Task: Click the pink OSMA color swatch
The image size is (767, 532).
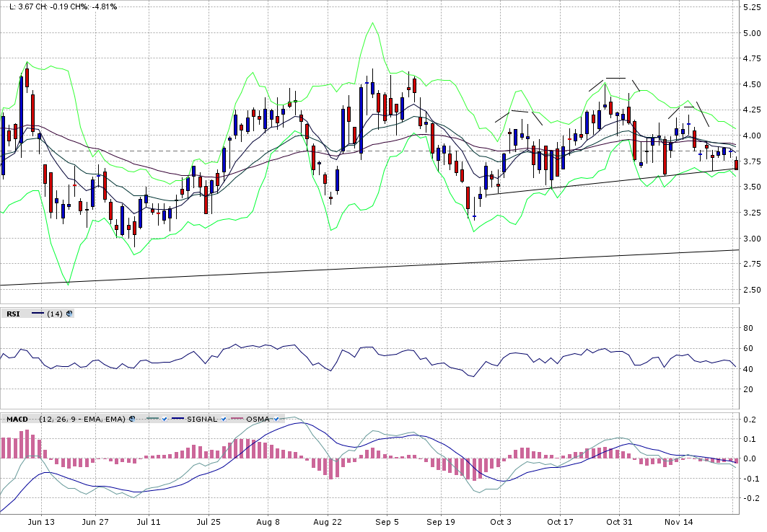Action: [237, 419]
